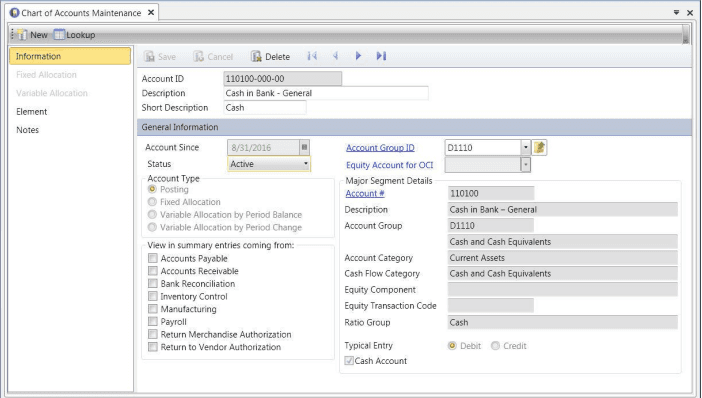The height and width of the screenshot is (398, 702).
Task: Check Return to Vendor Authorization
Action: (x=153, y=347)
